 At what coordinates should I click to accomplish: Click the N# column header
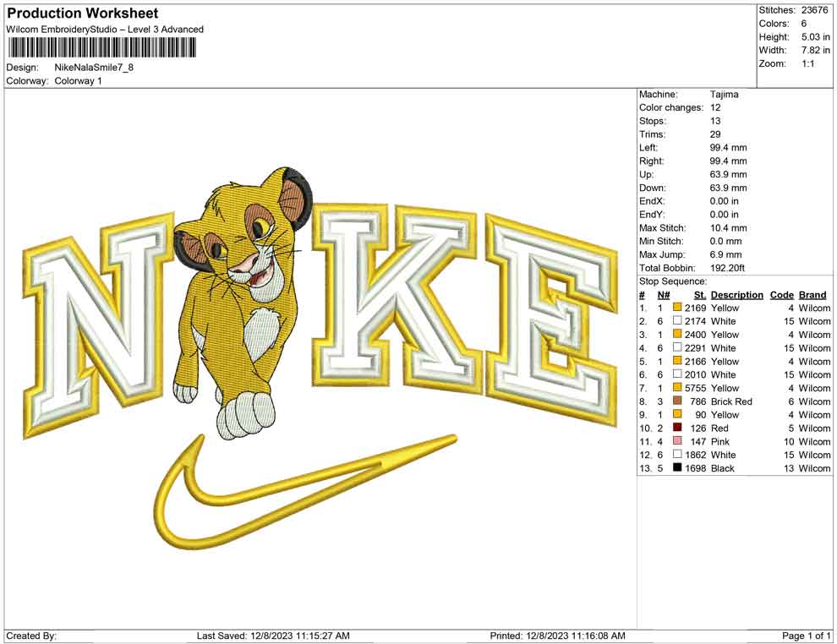click(x=664, y=295)
